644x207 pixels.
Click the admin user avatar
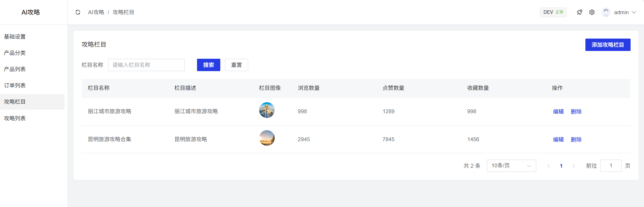[x=606, y=12]
